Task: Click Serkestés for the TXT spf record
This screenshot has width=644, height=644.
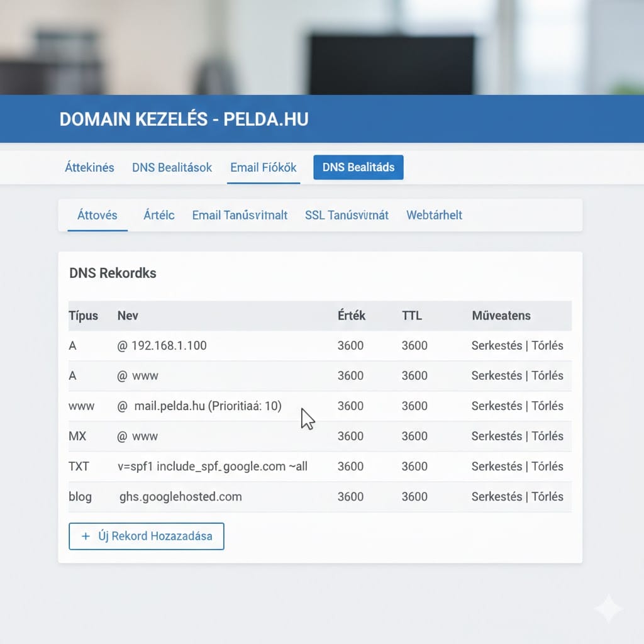Action: point(496,466)
